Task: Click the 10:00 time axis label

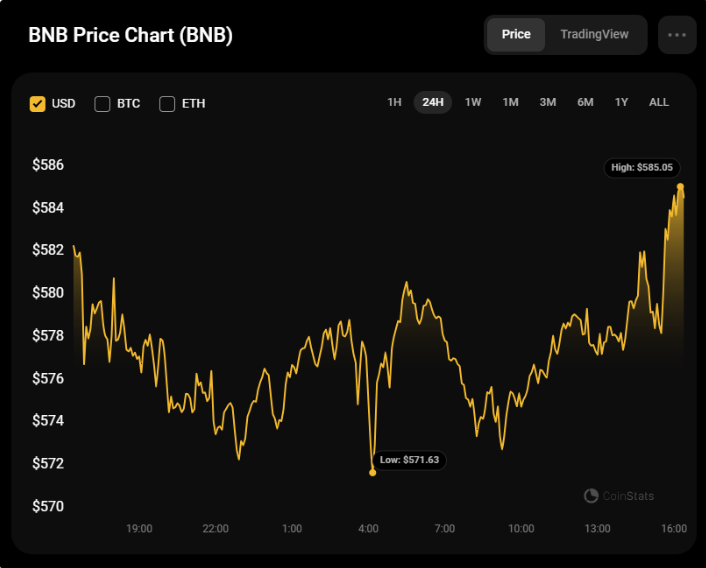Action: pyautogui.click(x=521, y=528)
